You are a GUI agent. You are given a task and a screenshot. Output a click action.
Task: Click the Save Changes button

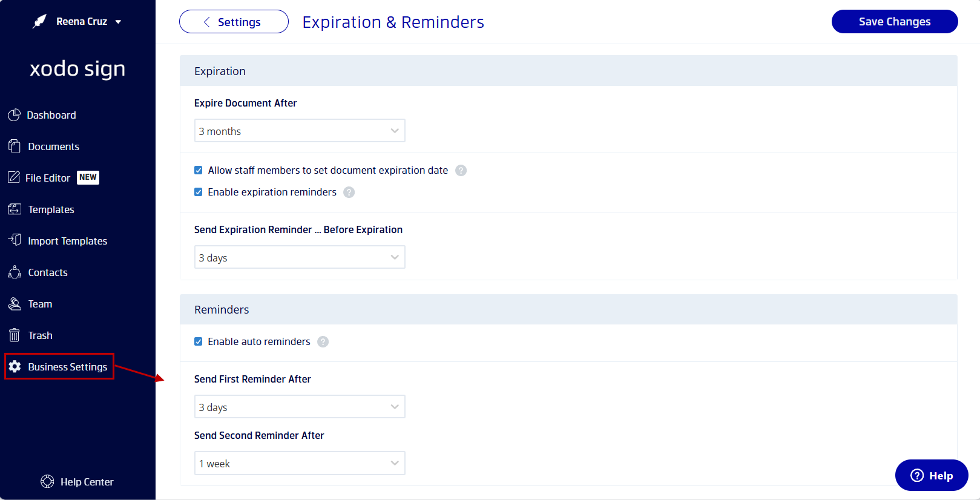tap(894, 21)
